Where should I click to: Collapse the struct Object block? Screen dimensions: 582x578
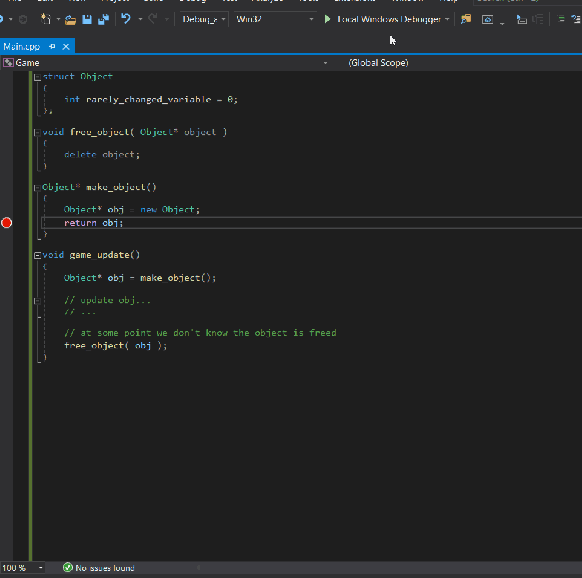pos(37,77)
